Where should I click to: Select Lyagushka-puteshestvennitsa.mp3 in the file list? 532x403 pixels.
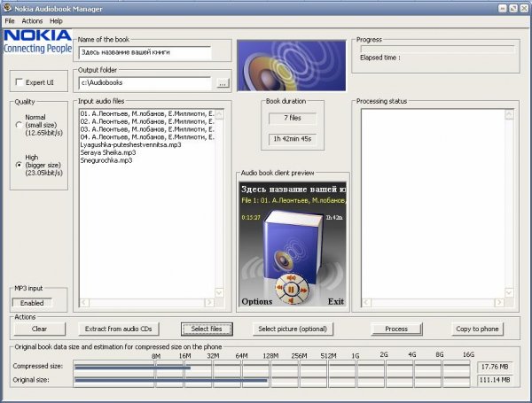pos(130,144)
